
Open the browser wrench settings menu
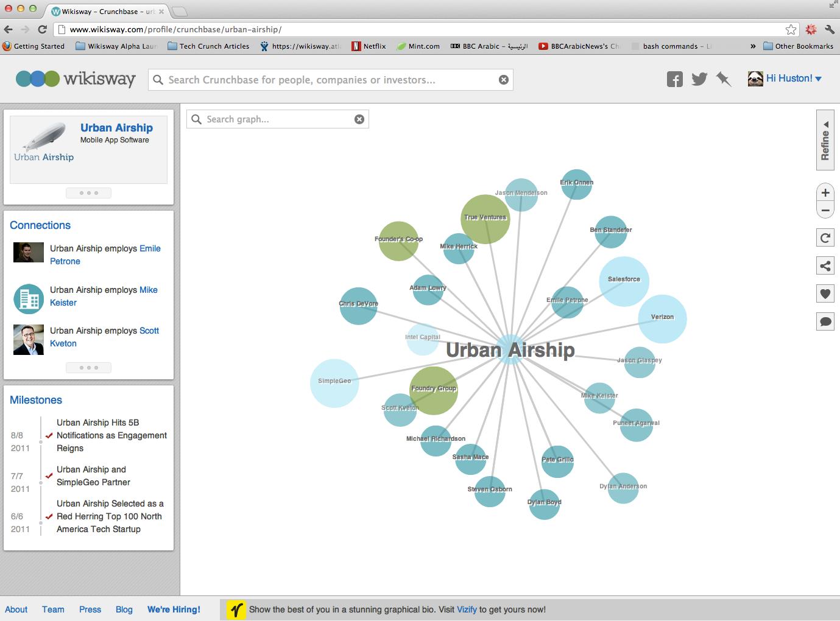830,29
